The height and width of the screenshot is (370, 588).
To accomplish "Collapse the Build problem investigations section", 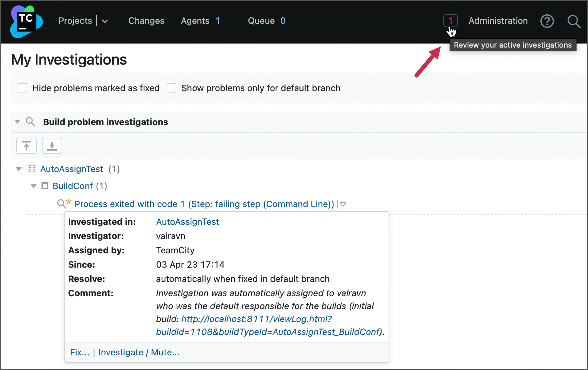I will (17, 122).
